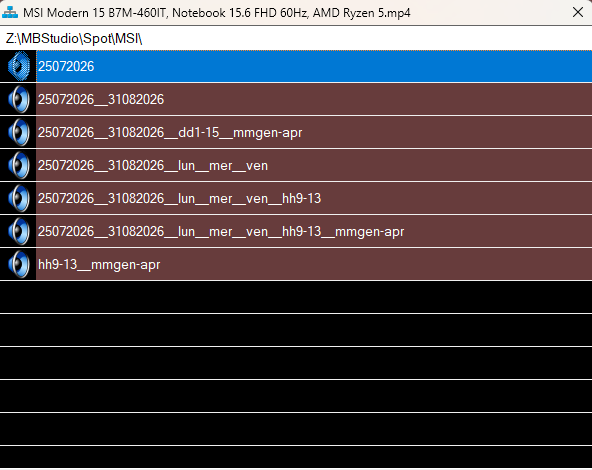Click speaker icon beside hh9-13__mmgen-apr
Viewport: 592px width, 470px height.
tap(19, 265)
